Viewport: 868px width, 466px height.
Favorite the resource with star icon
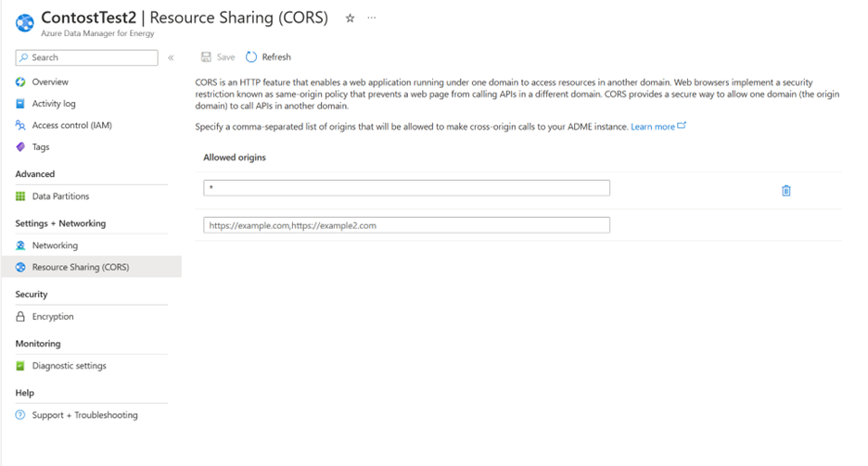(x=350, y=18)
